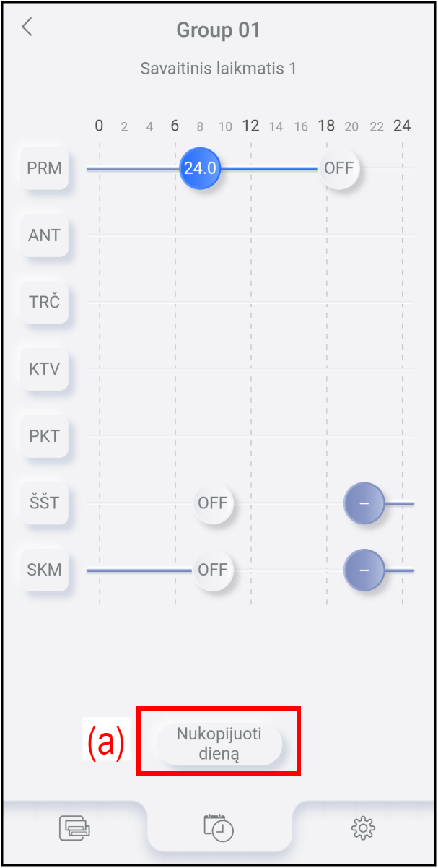The image size is (438, 868).
Task: Select the KTV day button
Action: pyautogui.click(x=45, y=369)
